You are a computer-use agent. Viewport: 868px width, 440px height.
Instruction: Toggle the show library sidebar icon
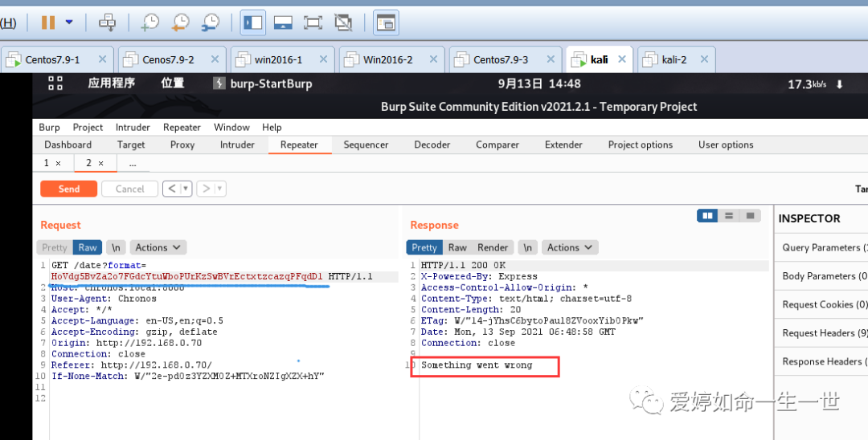[253, 22]
